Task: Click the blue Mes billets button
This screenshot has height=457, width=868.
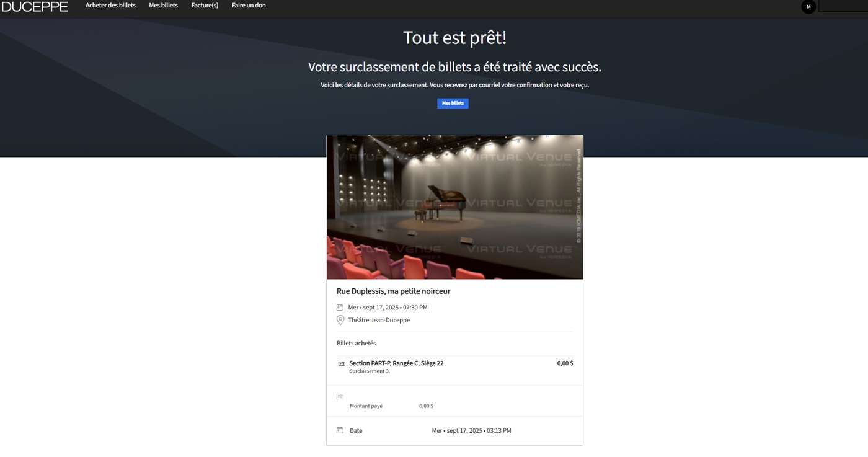Action: (453, 104)
